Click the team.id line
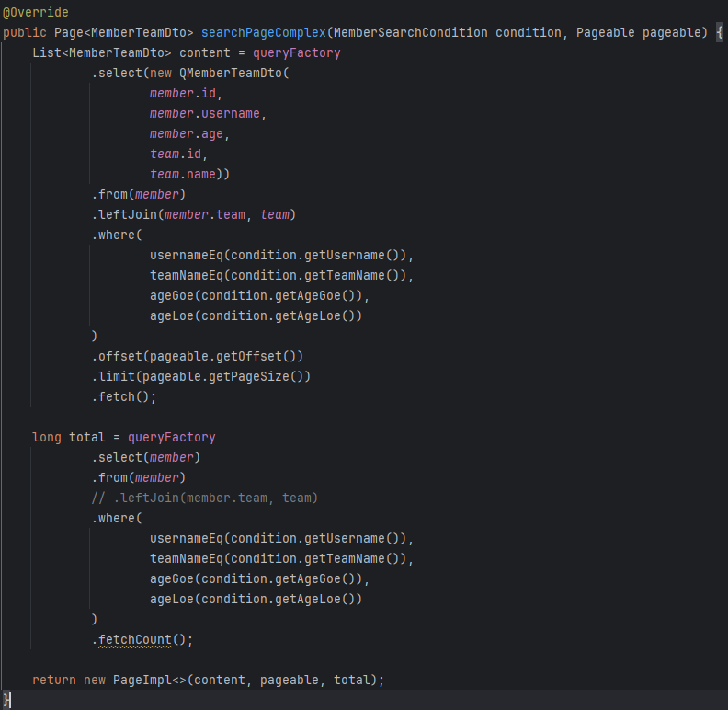 tap(178, 155)
